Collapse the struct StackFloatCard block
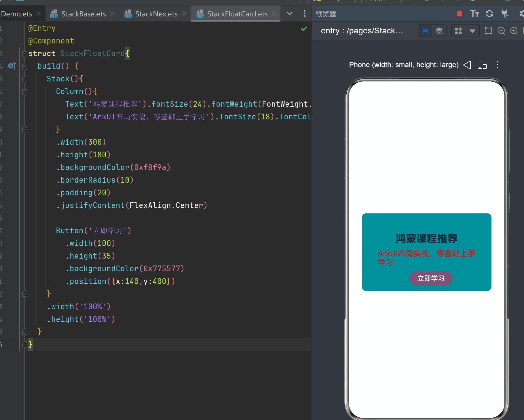Screen dimensions: 524x420 25,54
